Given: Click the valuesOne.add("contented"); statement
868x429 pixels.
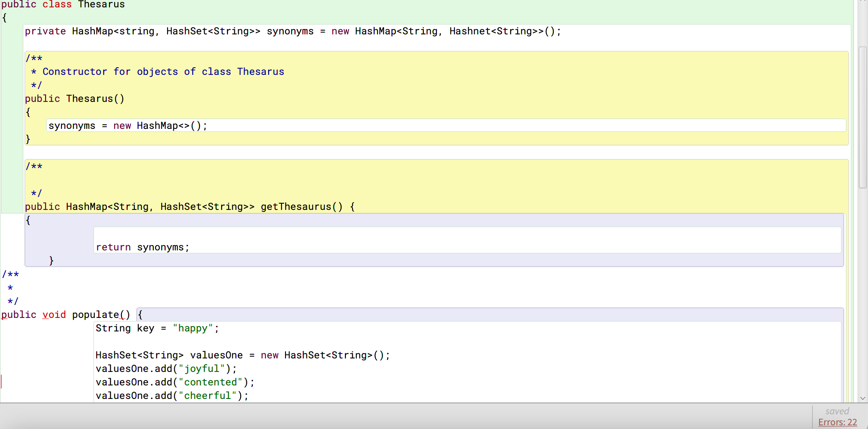Looking at the screenshot, I should (x=174, y=382).
